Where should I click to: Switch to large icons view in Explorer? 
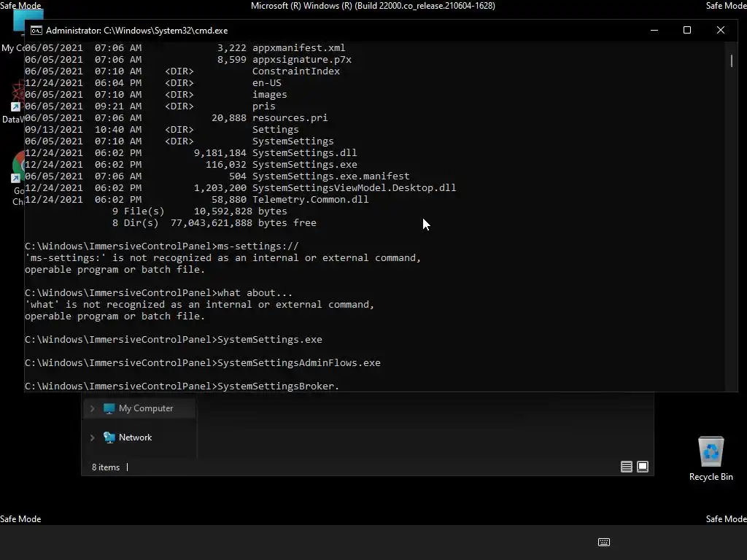643,467
